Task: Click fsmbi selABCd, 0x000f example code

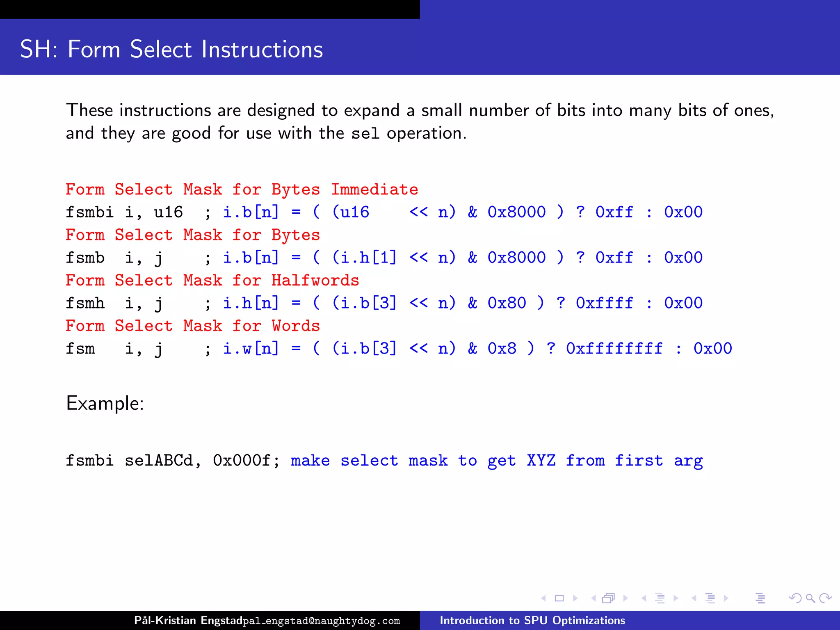Action: click(173, 461)
